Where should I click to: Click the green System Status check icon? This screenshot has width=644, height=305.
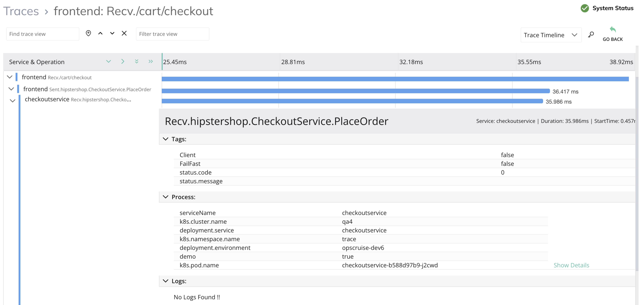click(x=585, y=8)
